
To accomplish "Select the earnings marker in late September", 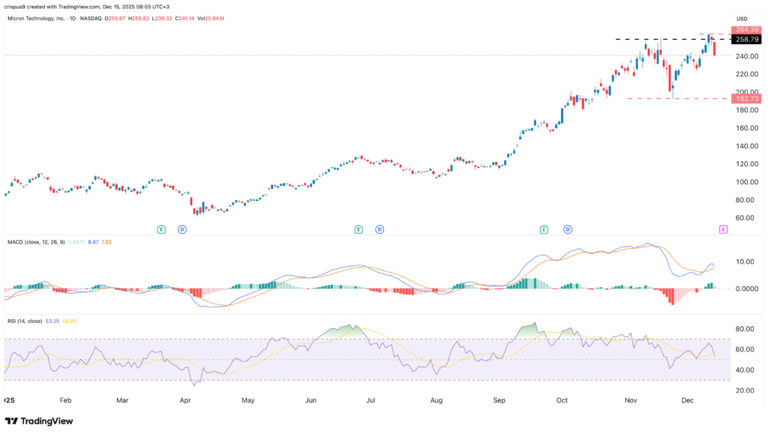I will pos(544,229).
